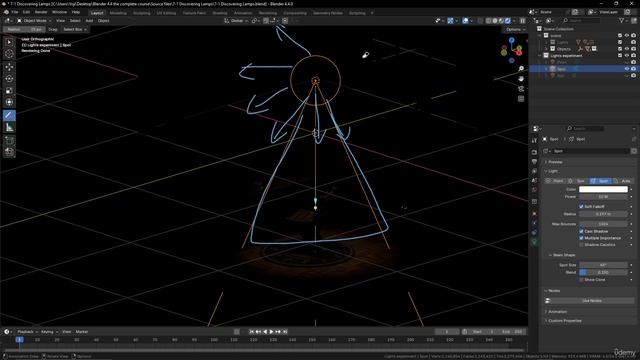640x360 pixels.
Task: Open the Tool properties tab
Action: [x=534, y=140]
